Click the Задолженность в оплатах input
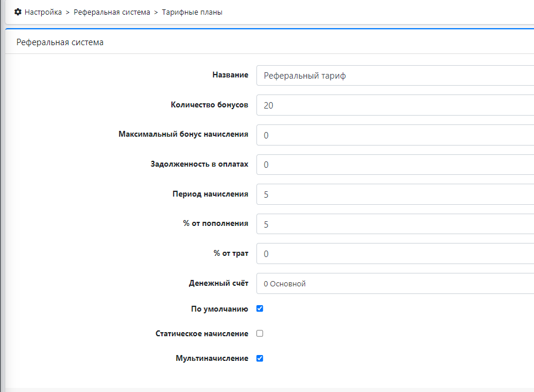Viewport: 534px width, 392px height. click(394, 165)
